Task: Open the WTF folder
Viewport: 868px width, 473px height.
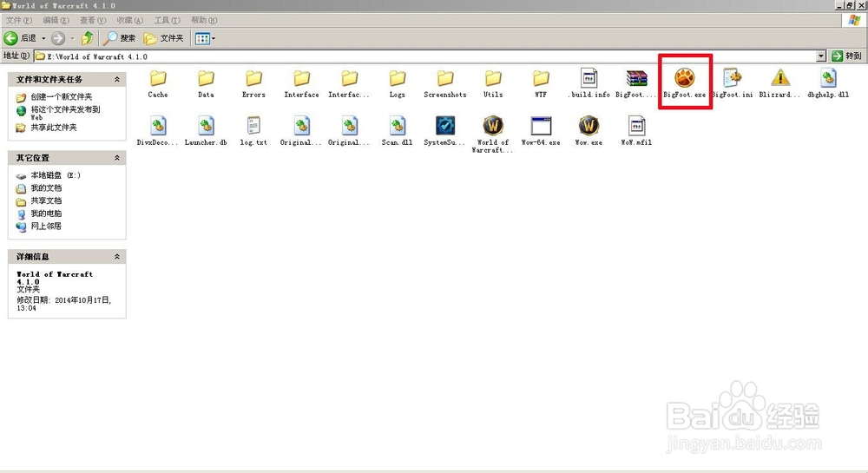Action: [x=541, y=83]
